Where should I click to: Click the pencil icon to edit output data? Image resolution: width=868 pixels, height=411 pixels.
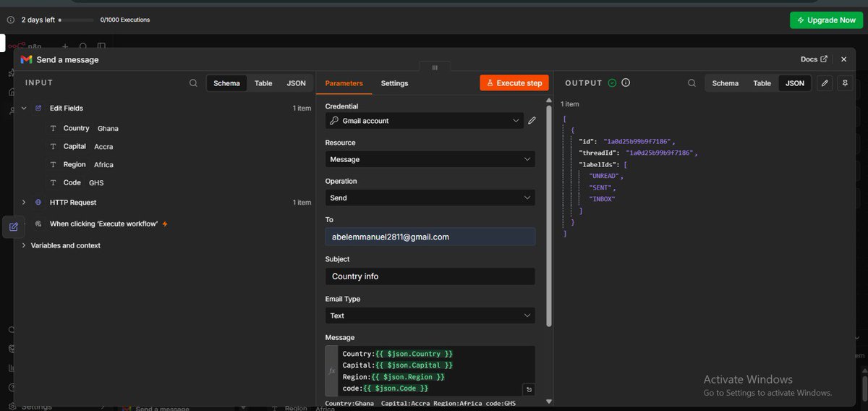(x=824, y=83)
